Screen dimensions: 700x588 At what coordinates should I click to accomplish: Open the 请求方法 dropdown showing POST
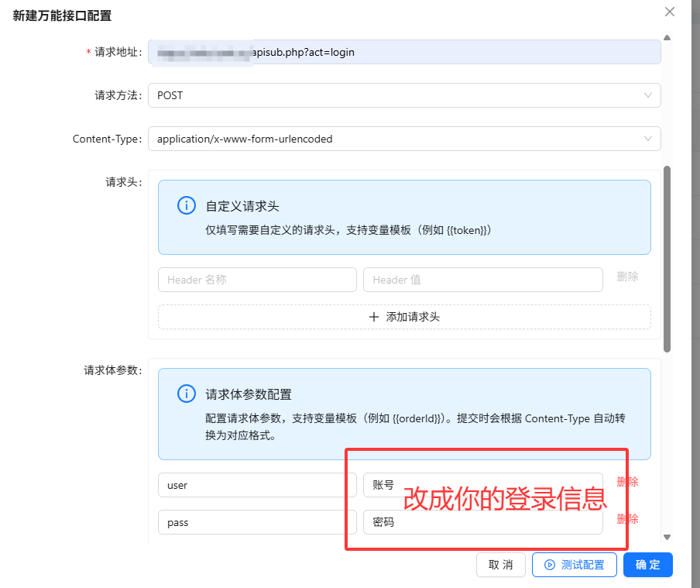coord(404,95)
